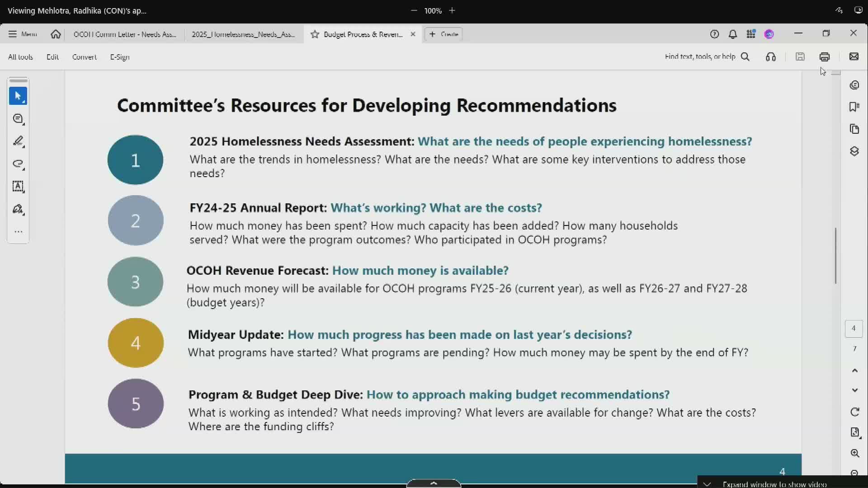The width and height of the screenshot is (868, 488).
Task: Choose the add comment tool
Action: (18, 119)
